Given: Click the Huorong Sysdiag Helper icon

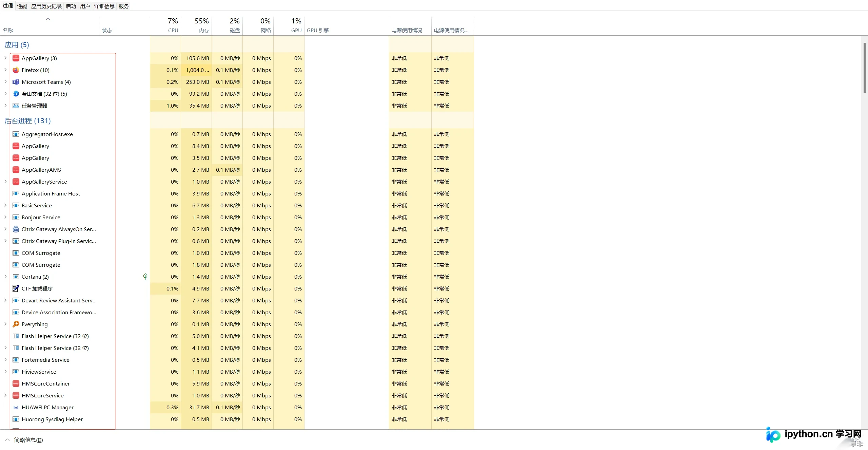Looking at the screenshot, I should pos(16,419).
